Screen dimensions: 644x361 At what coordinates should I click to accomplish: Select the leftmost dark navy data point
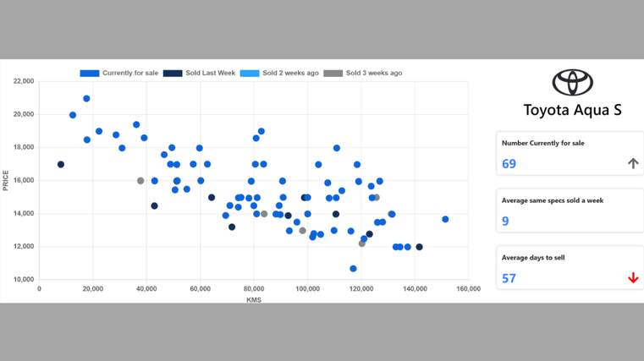click(x=61, y=165)
